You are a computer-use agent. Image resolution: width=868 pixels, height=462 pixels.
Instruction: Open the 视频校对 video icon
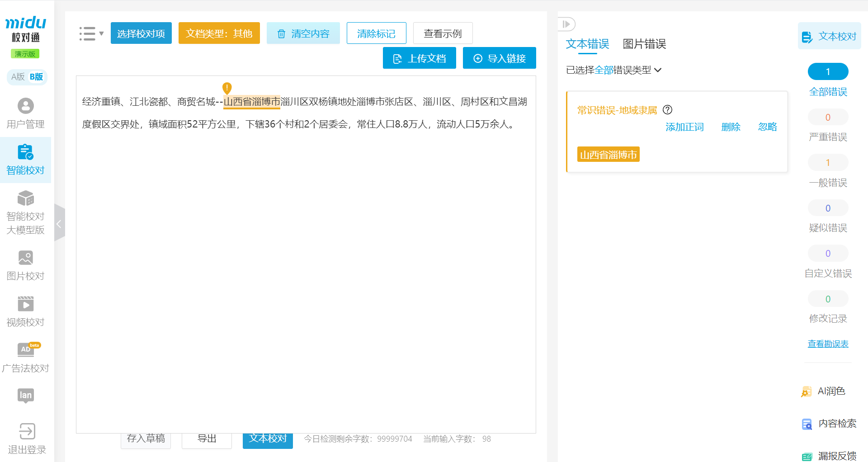25,304
